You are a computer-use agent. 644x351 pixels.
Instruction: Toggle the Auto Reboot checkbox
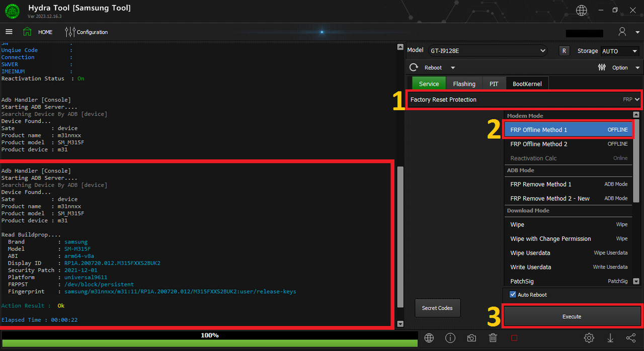[x=513, y=295]
